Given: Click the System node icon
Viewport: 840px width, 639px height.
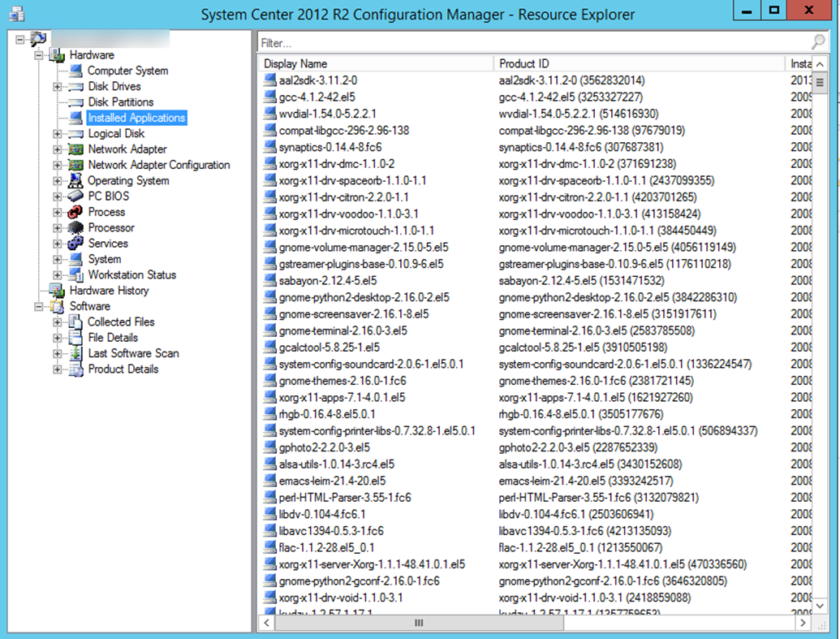Looking at the screenshot, I should 76,259.
